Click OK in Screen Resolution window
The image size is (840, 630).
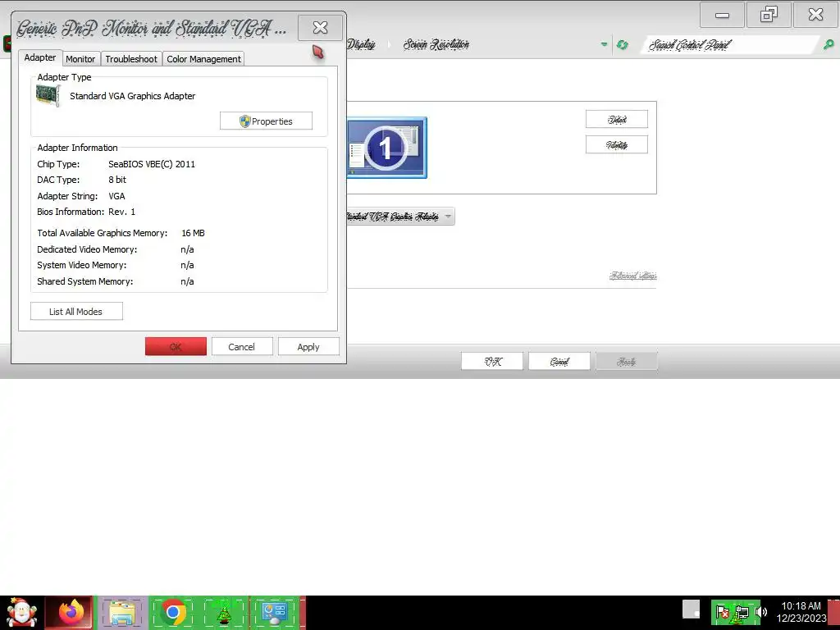tap(492, 362)
